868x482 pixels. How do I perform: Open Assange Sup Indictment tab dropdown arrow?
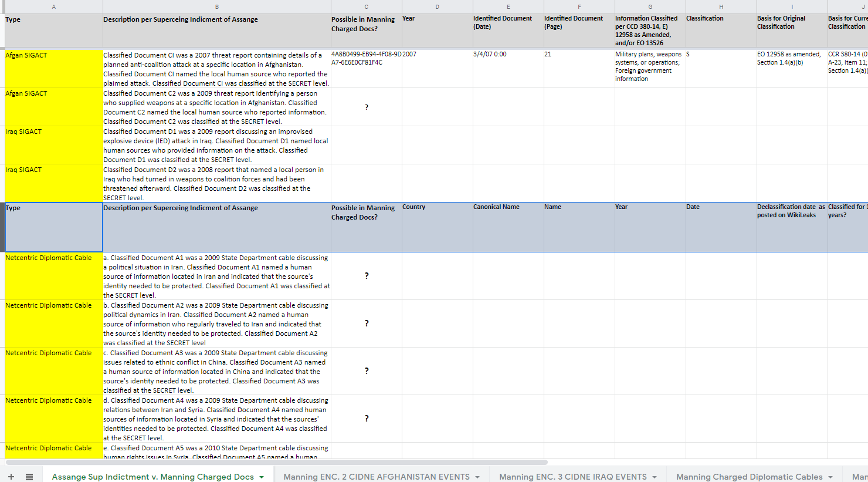[x=262, y=477]
